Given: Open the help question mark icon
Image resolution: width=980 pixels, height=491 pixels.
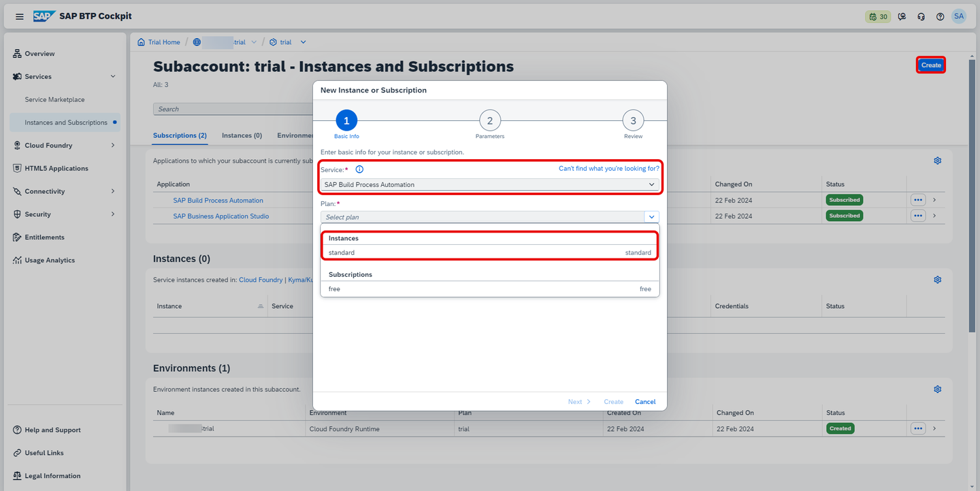Looking at the screenshot, I should tap(940, 16).
